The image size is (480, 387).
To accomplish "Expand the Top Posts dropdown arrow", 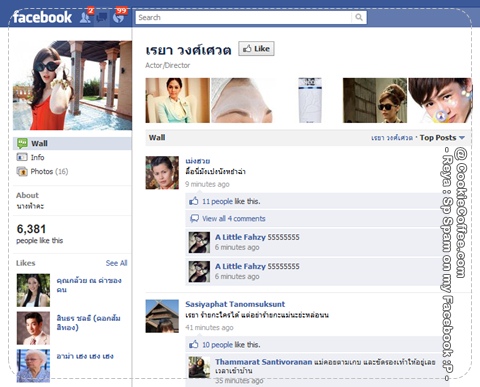I will (462, 138).
